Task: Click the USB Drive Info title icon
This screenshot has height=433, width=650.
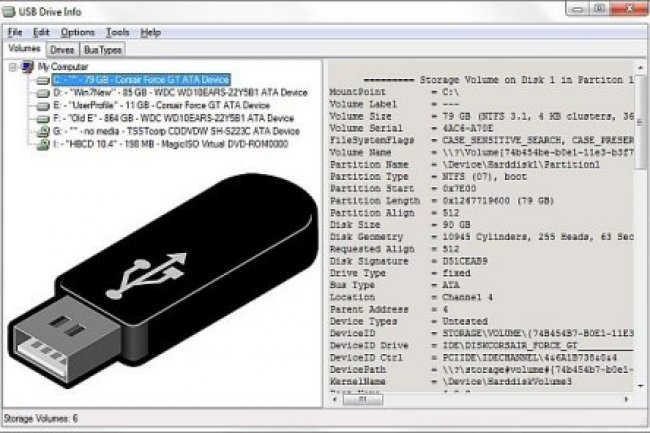Action: 8,12
